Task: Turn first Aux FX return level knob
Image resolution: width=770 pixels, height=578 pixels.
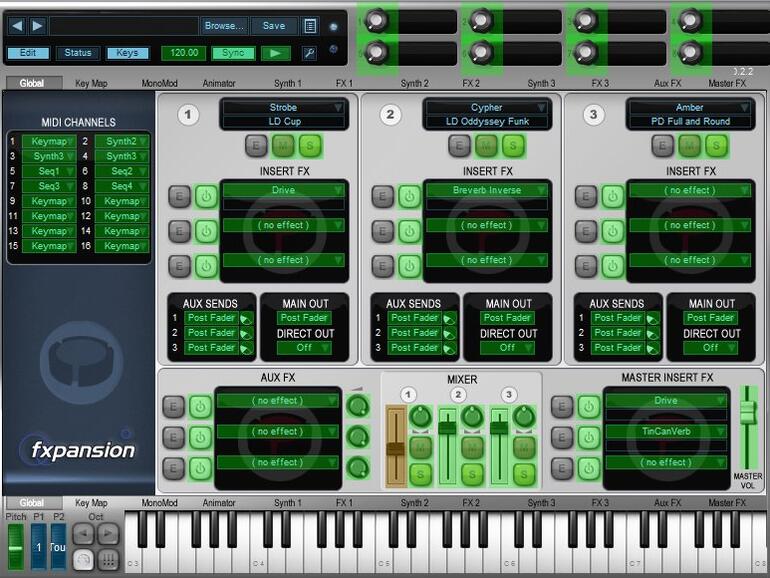Action: [x=358, y=406]
